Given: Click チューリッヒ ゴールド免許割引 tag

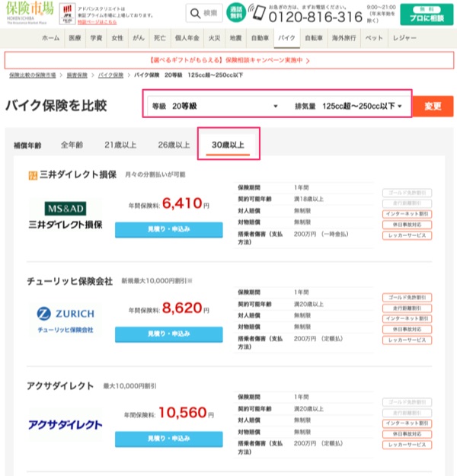Looking at the screenshot, I should click(x=407, y=298).
